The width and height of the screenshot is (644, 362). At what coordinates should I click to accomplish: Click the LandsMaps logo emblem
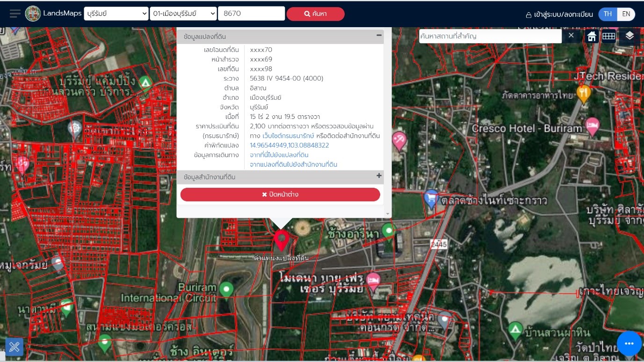click(33, 14)
